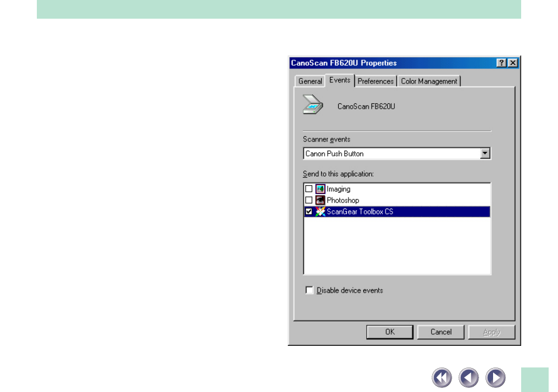Confirm with the OK button
The image size is (558, 392).
click(390, 332)
